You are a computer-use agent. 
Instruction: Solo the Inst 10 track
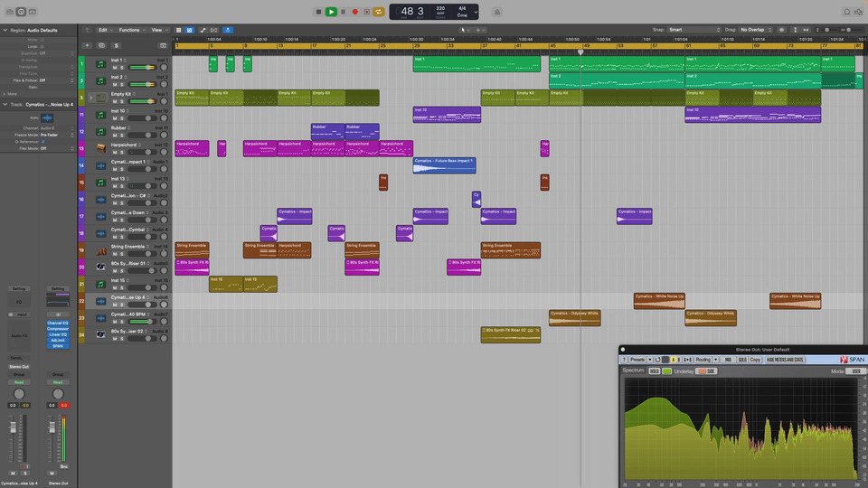click(x=122, y=118)
